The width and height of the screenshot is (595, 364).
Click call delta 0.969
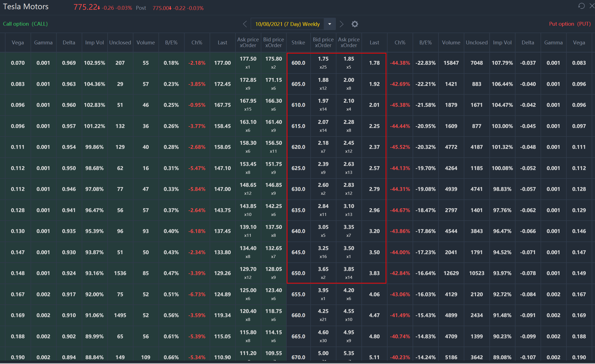point(69,63)
